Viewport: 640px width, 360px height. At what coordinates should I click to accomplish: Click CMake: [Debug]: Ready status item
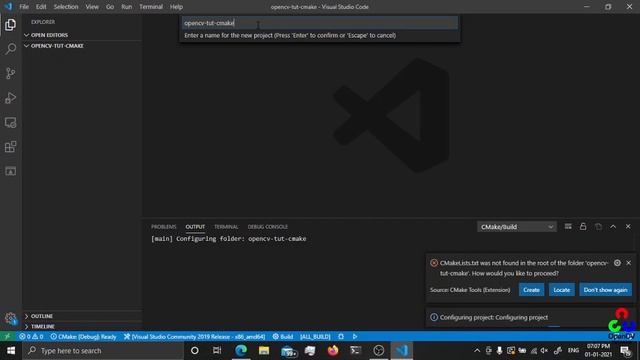coord(83,337)
